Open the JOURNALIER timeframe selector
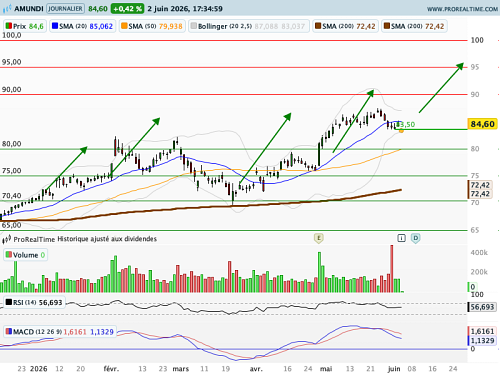Screen dimensions: 500x375 (x=65, y=8)
